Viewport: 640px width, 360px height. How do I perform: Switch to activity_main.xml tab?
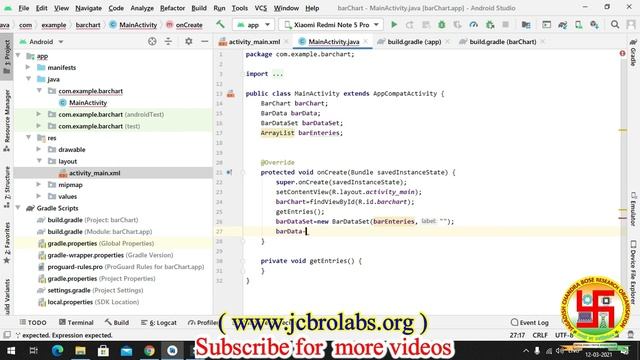click(x=253, y=42)
